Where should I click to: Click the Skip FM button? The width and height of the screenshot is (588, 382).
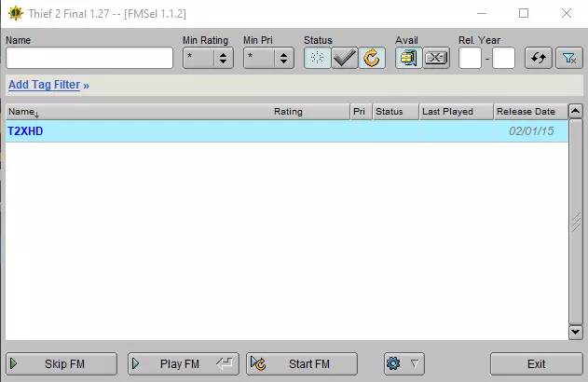[x=62, y=363]
